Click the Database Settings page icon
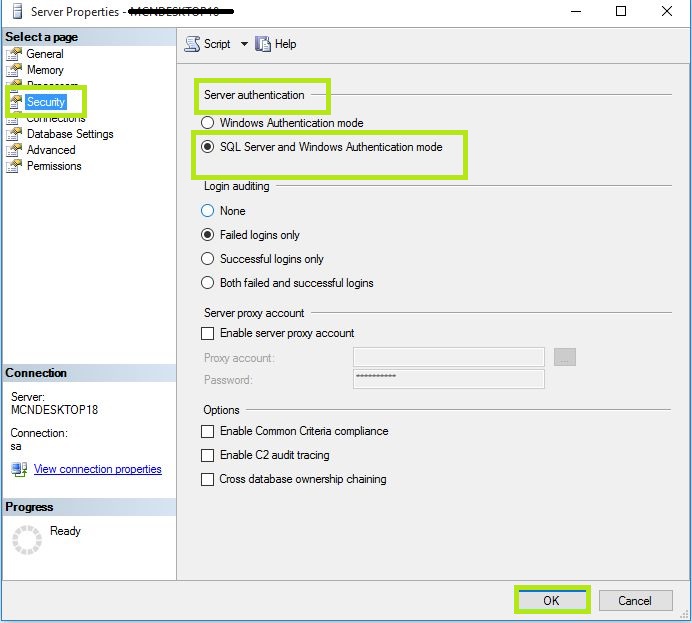Viewport: 692px width, 623px height. (x=14, y=134)
